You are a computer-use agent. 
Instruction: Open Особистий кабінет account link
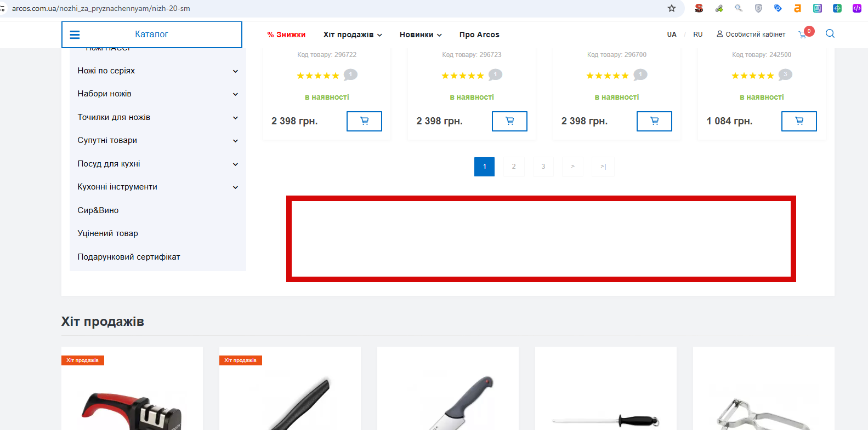click(x=751, y=35)
